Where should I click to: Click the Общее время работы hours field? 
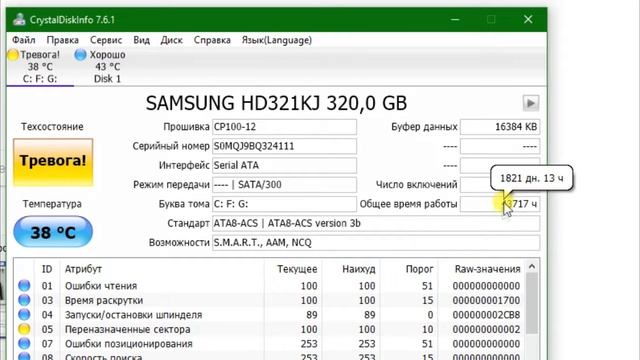pos(500,204)
